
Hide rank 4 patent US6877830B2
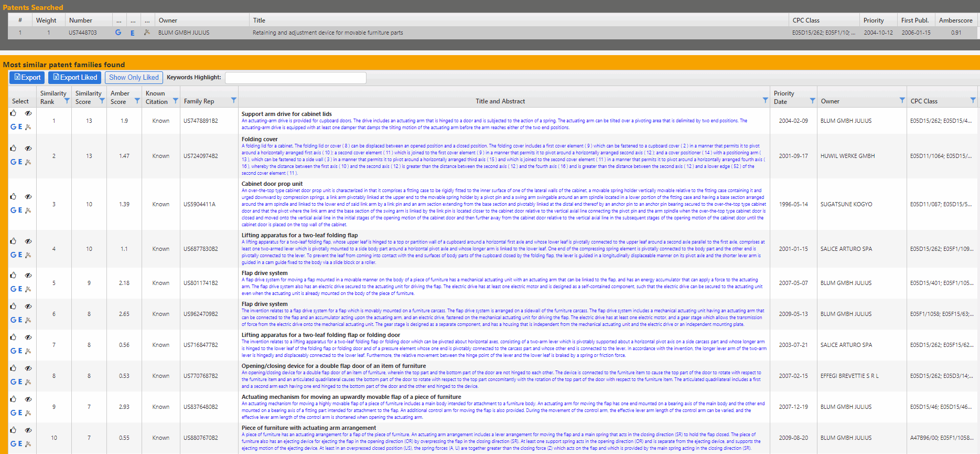click(x=28, y=241)
